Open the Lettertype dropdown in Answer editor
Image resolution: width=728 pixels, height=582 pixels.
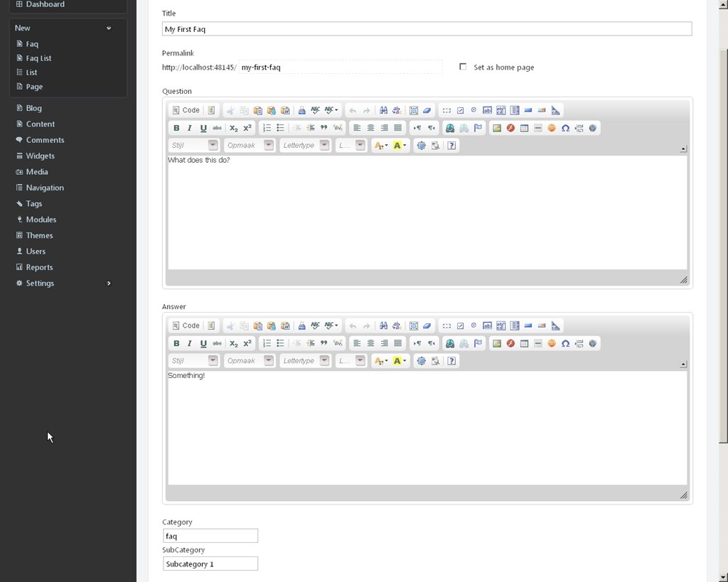tap(305, 361)
